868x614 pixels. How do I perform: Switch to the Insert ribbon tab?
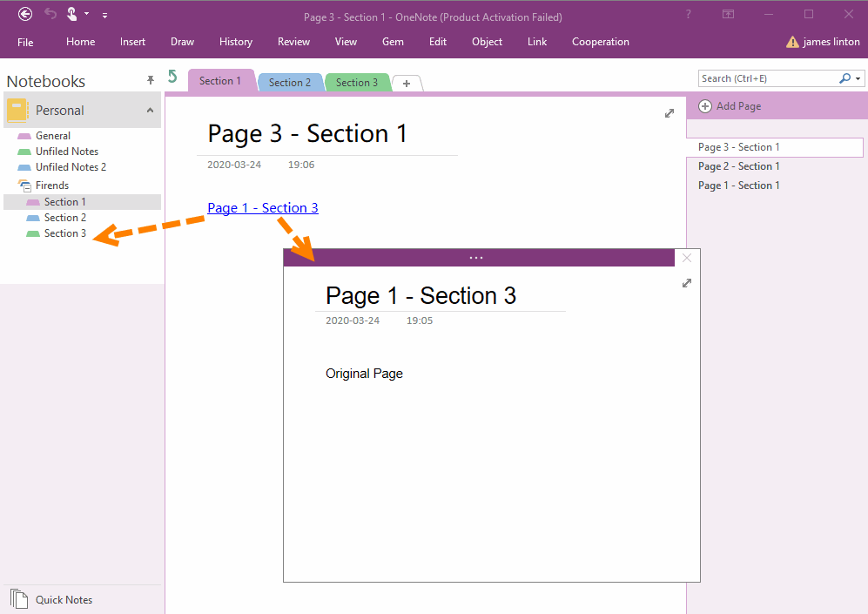coord(133,42)
